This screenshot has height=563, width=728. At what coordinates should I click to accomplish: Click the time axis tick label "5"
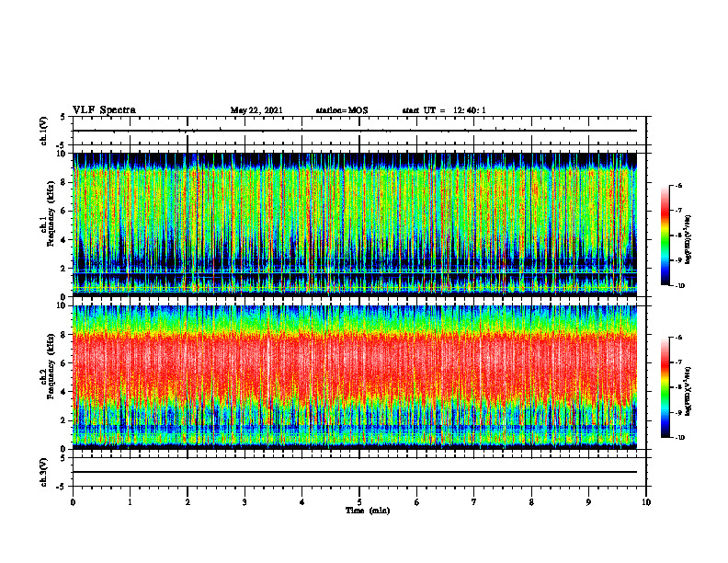point(359,502)
